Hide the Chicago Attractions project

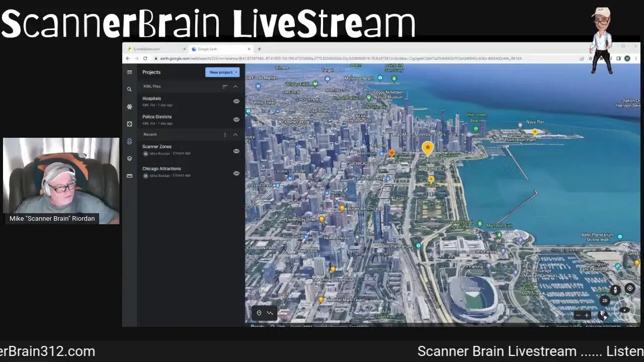(x=236, y=173)
